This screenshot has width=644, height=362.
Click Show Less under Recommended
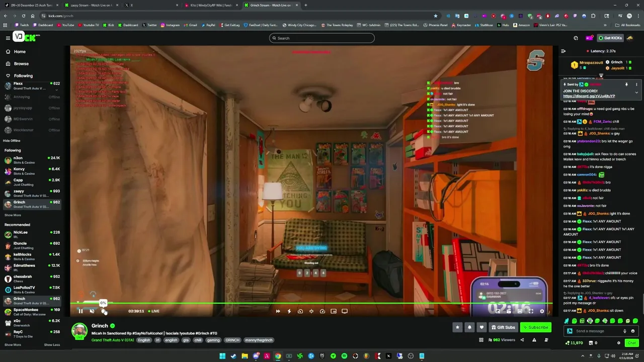tap(52, 345)
